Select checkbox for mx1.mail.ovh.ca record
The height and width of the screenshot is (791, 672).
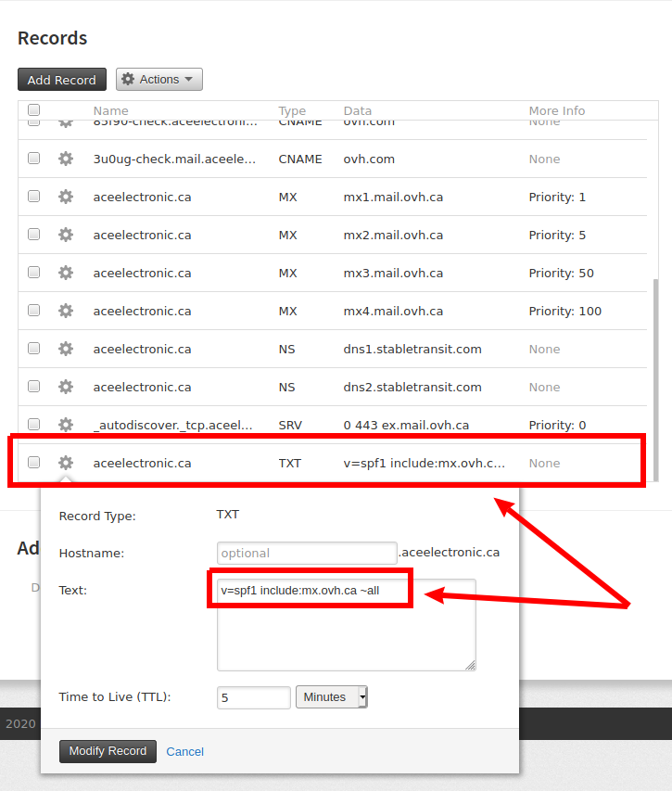pos(33,197)
